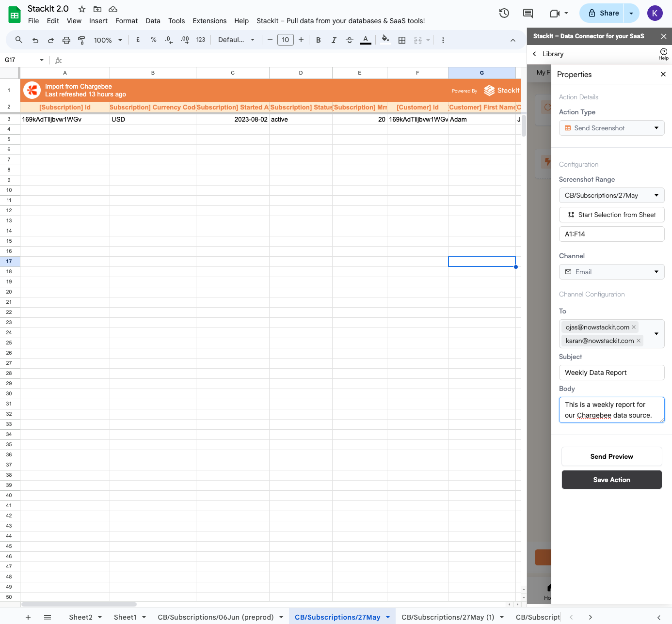Viewport: 672px width, 624px height.
Task: Decrease decimal places
Action: [x=169, y=40]
